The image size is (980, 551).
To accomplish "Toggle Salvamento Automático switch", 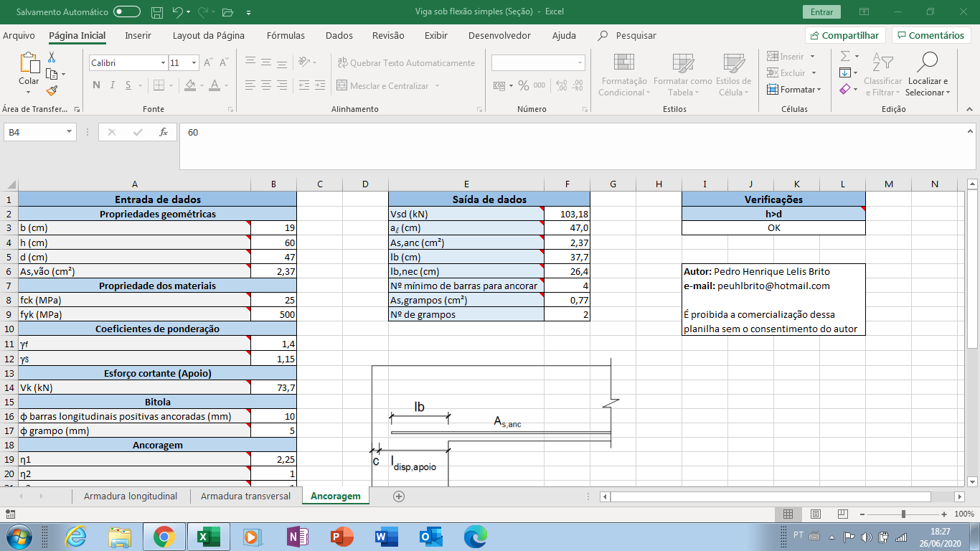I will coord(127,12).
